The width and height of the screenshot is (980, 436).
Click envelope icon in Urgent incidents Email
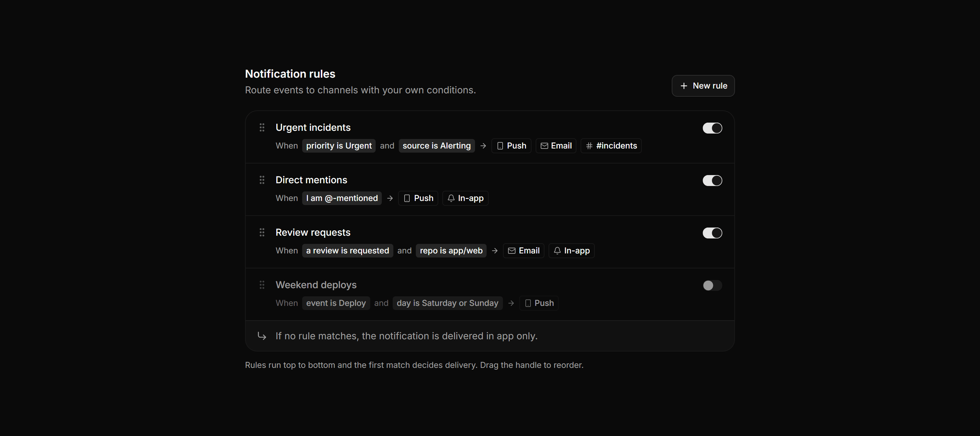coord(544,146)
